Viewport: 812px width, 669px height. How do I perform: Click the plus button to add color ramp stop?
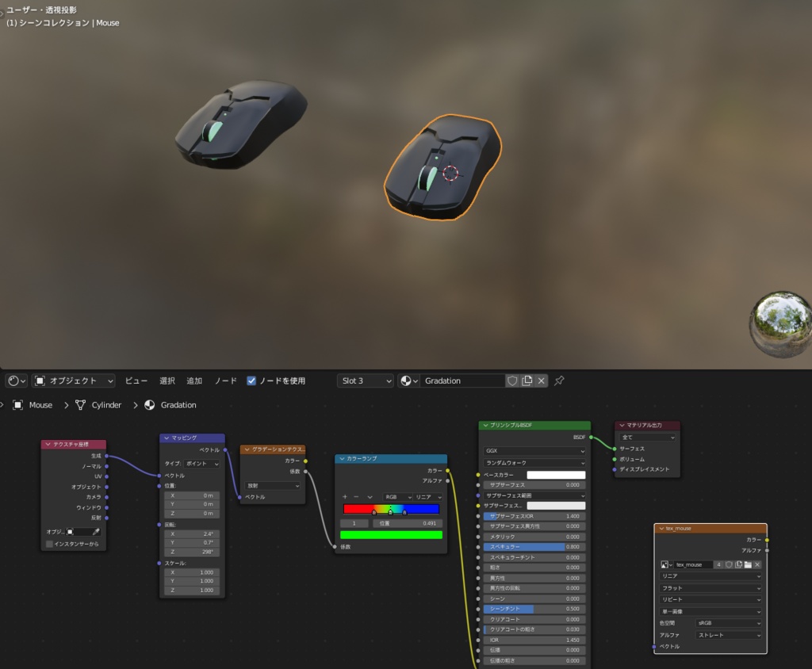coord(345,497)
